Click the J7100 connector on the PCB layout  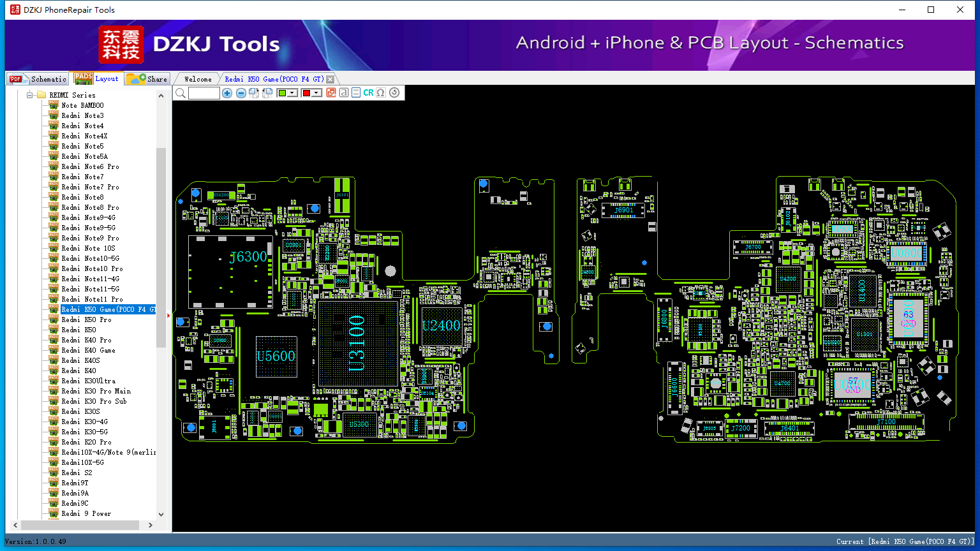pos(886,422)
